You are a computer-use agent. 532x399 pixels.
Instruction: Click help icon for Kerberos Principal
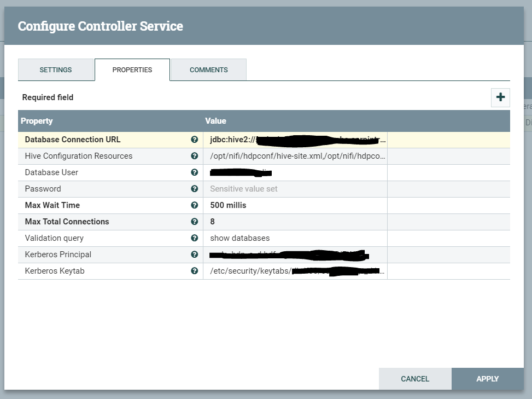[x=195, y=255]
